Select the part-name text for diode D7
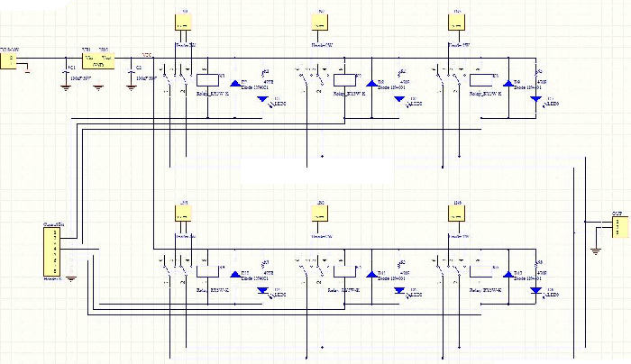The height and width of the screenshot is (364, 631). coord(255,87)
